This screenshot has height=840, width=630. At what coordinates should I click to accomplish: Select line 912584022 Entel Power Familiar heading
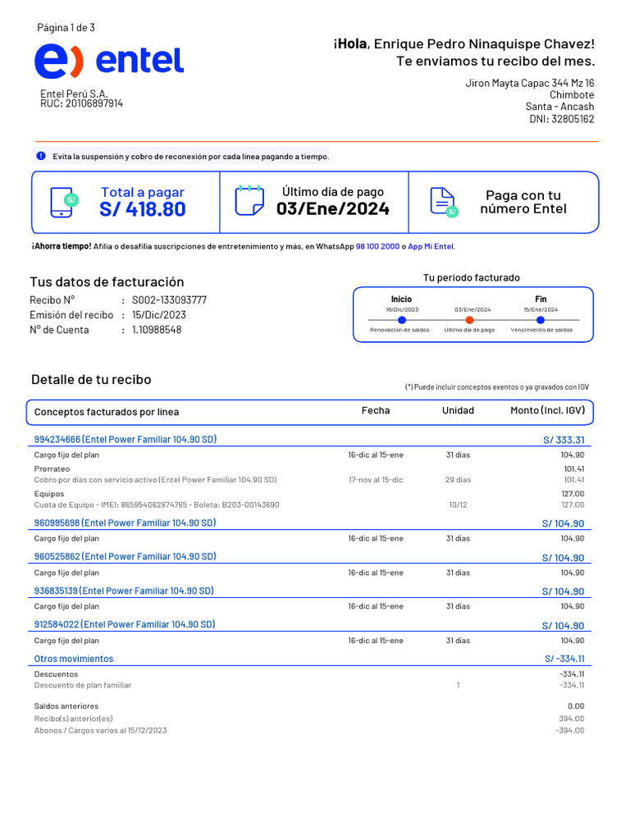coord(125,624)
